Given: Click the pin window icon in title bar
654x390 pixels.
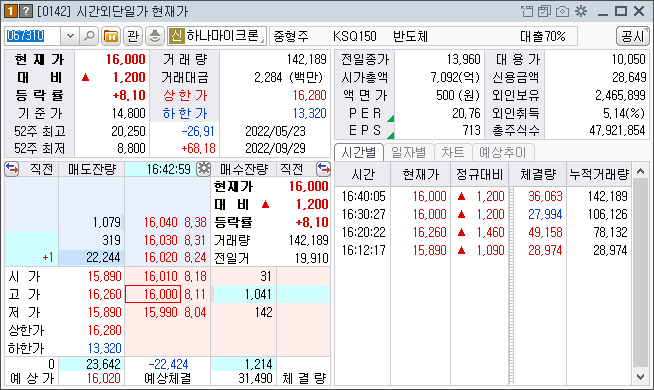Looking at the screenshot, I should click(527, 11).
